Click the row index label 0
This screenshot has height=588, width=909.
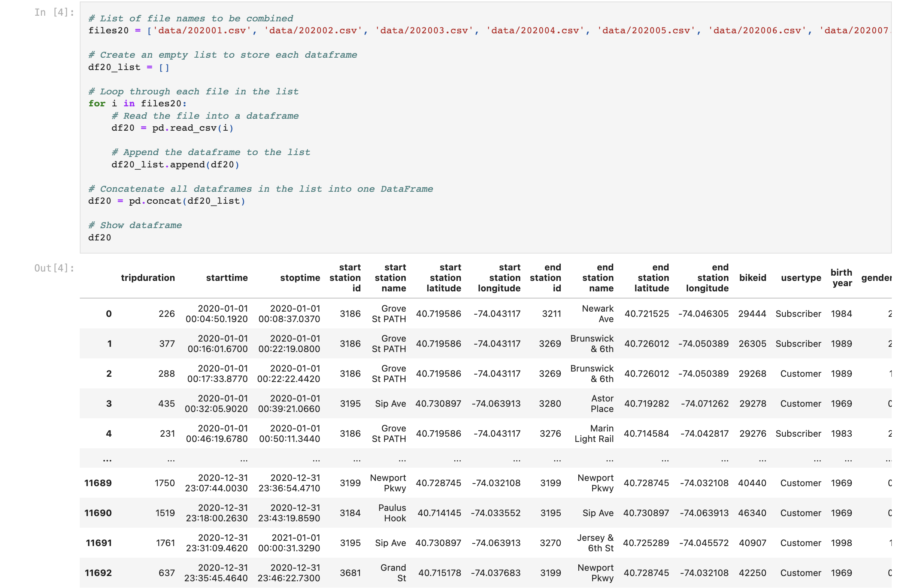coord(109,313)
